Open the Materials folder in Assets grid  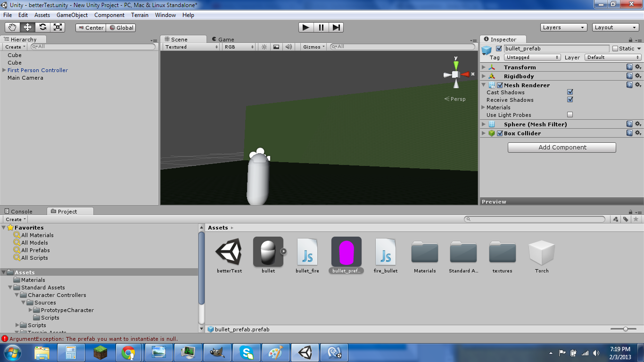coord(425,256)
